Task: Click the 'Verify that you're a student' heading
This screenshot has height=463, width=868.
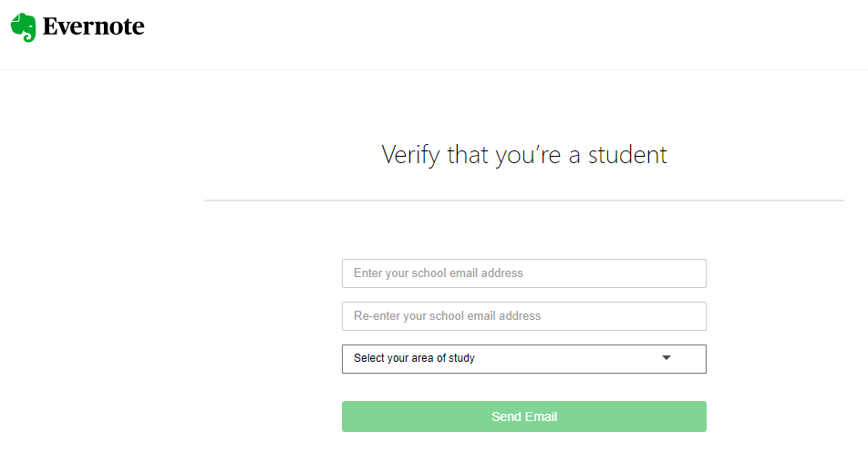Action: click(523, 156)
